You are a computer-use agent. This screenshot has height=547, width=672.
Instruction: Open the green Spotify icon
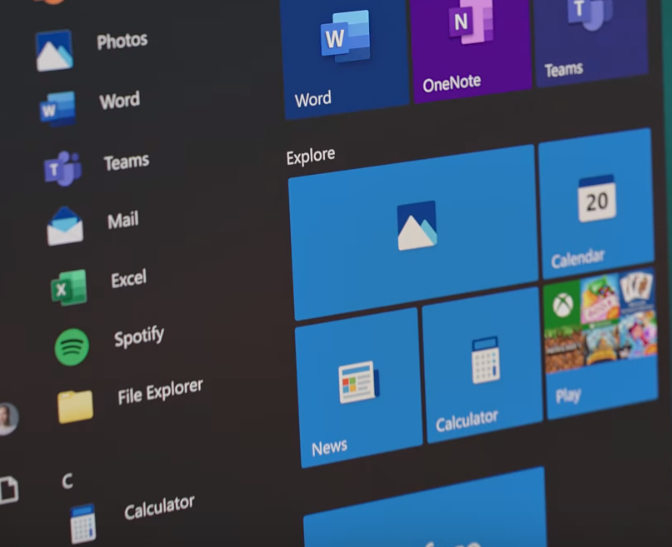click(x=72, y=347)
